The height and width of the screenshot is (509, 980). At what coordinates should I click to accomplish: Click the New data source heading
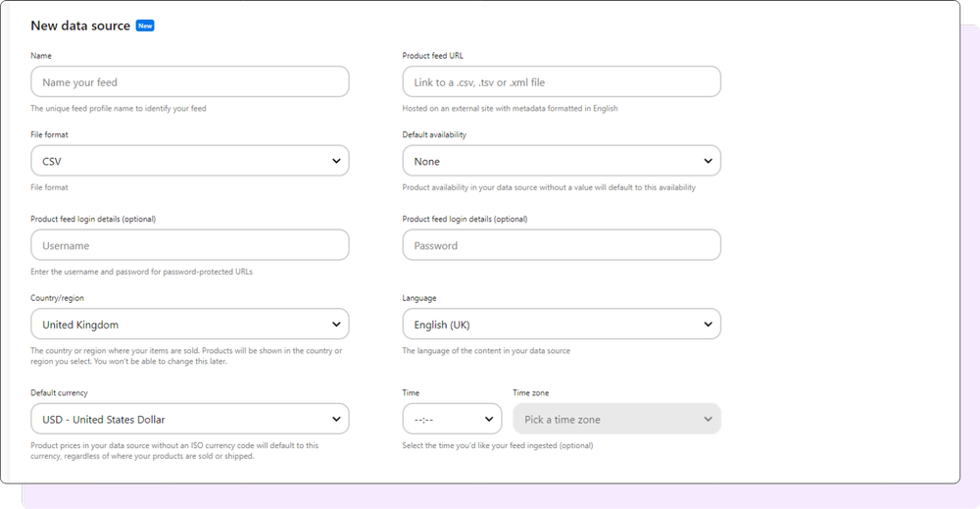(80, 25)
